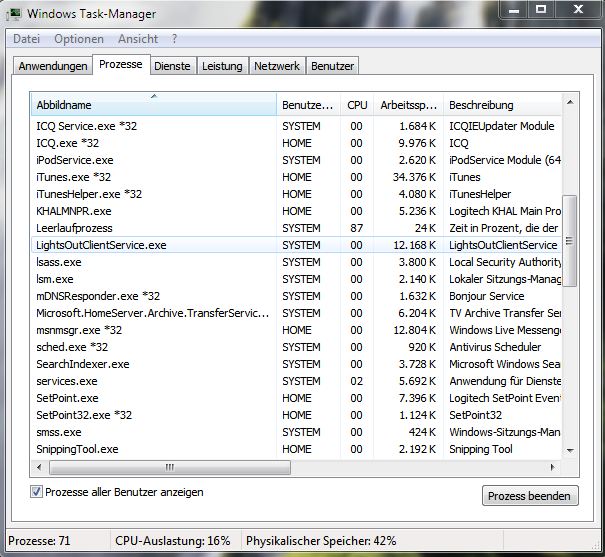The height and width of the screenshot is (557, 605).
Task: Sort by CPU column header
Action: pyautogui.click(x=357, y=105)
